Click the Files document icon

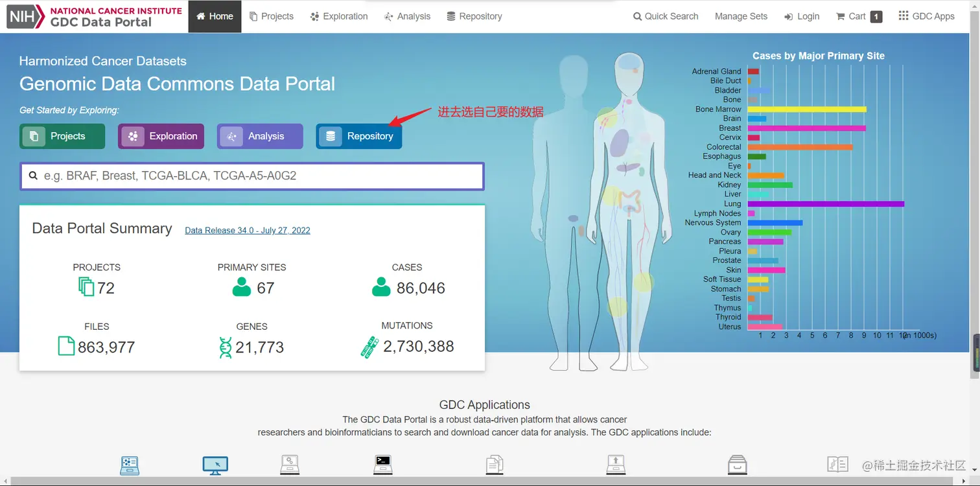tap(66, 346)
